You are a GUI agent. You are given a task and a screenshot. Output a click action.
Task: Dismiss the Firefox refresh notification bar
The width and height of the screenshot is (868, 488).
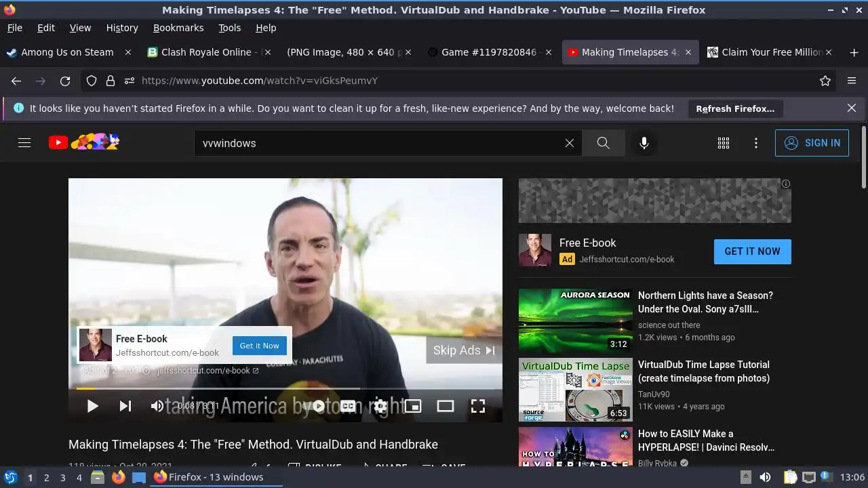click(852, 108)
